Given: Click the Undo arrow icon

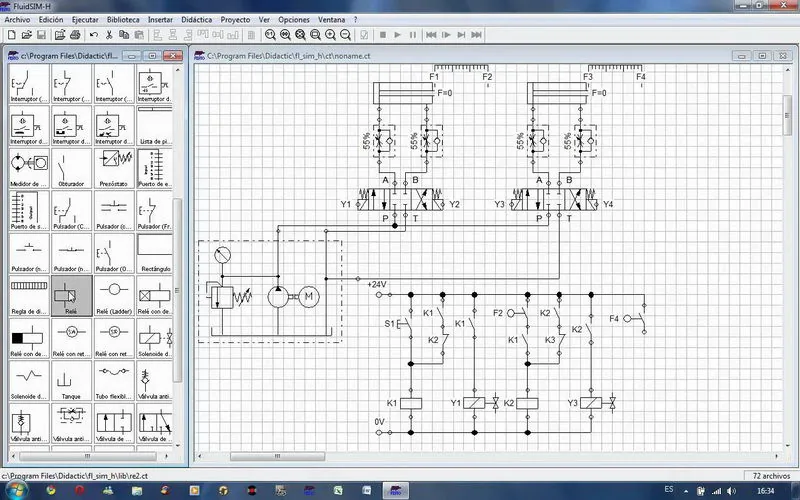Looking at the screenshot, I should tap(94, 35).
